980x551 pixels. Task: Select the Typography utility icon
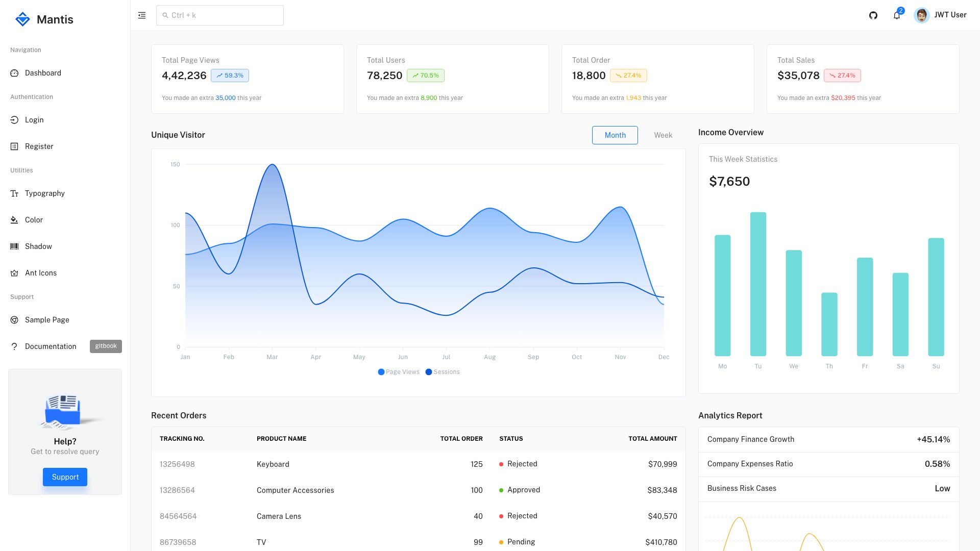[x=14, y=193]
